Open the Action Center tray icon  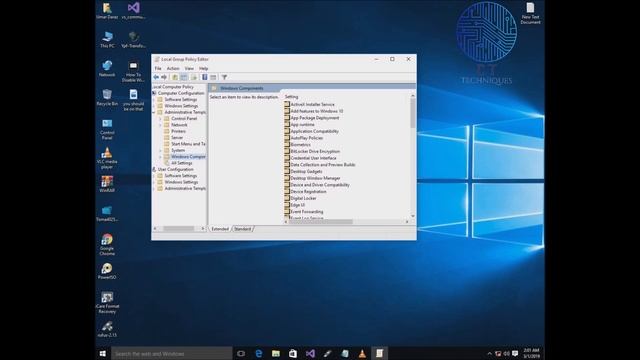point(515,353)
